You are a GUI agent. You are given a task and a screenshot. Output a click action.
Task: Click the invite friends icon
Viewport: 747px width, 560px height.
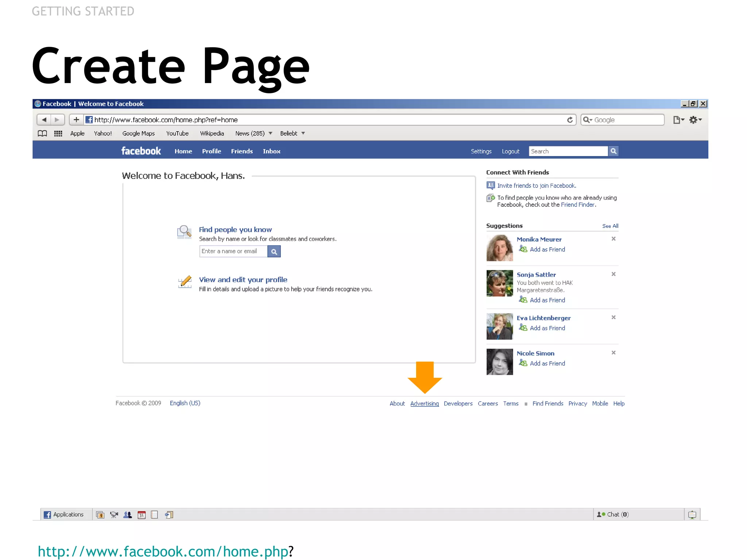[x=491, y=185]
